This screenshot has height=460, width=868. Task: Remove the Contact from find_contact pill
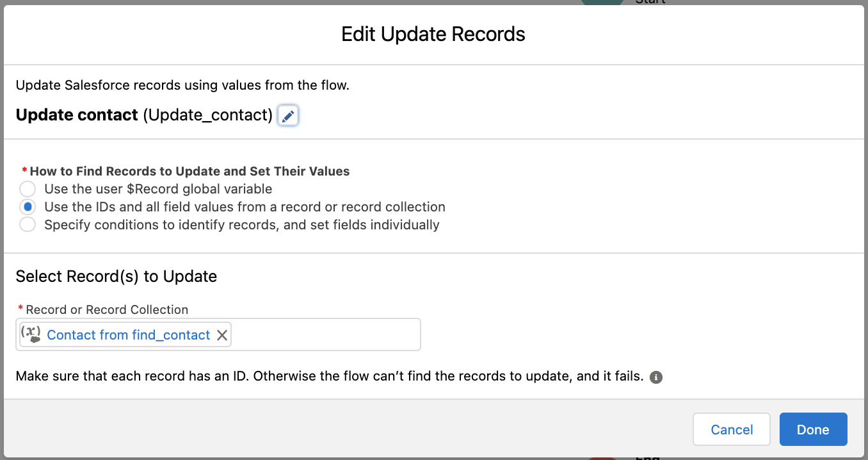222,335
